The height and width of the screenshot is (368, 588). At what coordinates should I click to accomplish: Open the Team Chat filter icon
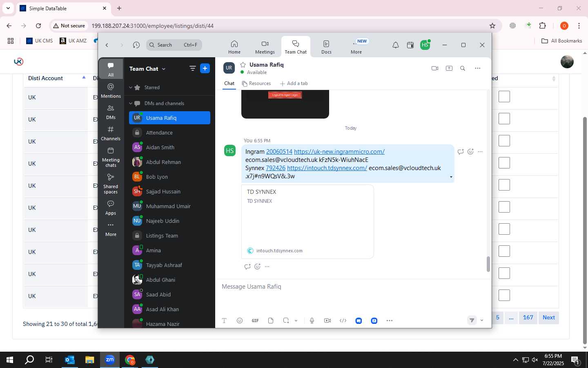click(x=193, y=68)
